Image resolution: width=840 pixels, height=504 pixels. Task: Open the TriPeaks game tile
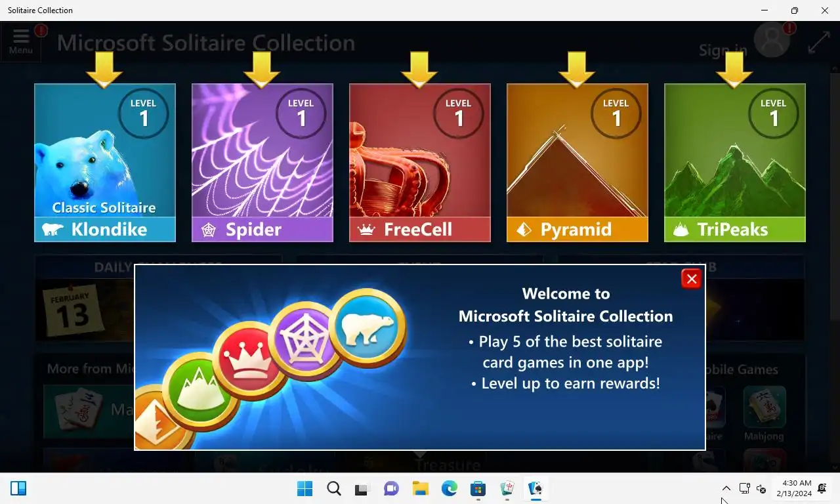[735, 163]
